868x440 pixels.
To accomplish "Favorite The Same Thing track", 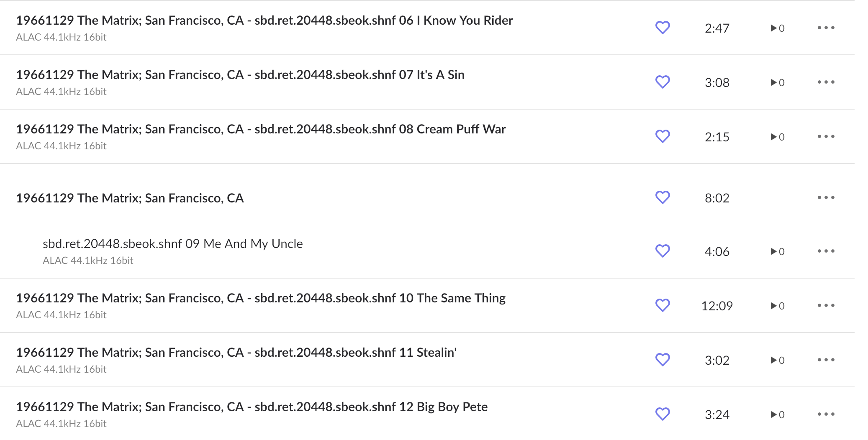I will pos(663,305).
